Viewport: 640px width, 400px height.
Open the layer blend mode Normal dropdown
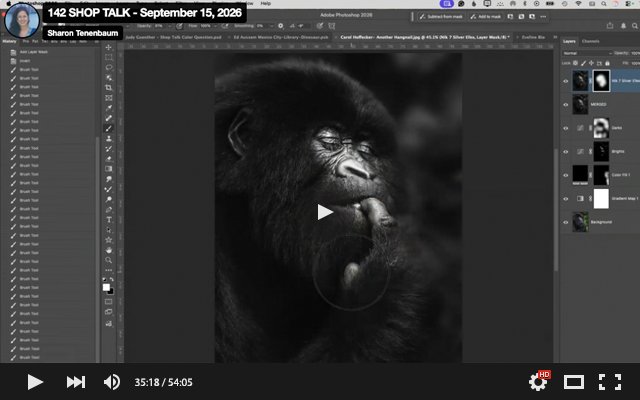[587, 53]
